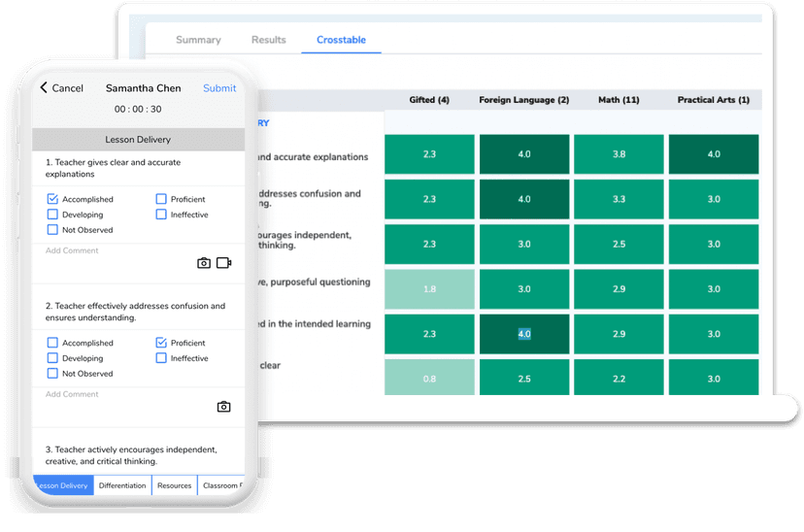
Task: Open the Results tab
Action: (x=269, y=40)
